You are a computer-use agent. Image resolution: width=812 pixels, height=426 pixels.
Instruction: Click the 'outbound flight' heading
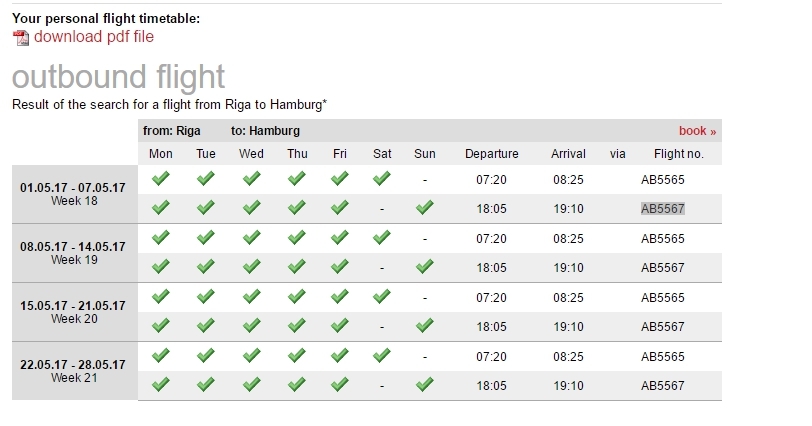118,77
